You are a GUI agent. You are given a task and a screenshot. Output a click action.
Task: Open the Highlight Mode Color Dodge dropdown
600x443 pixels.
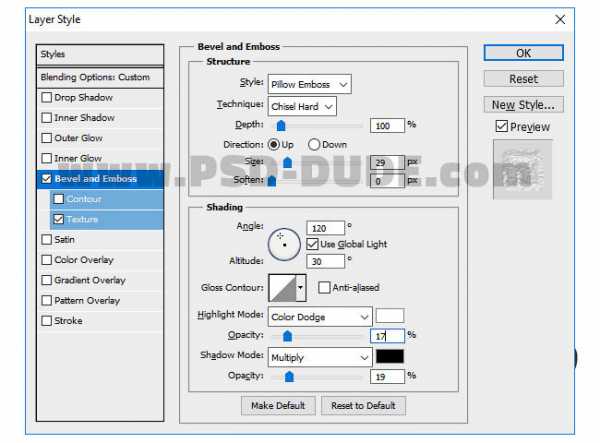pyautogui.click(x=319, y=317)
